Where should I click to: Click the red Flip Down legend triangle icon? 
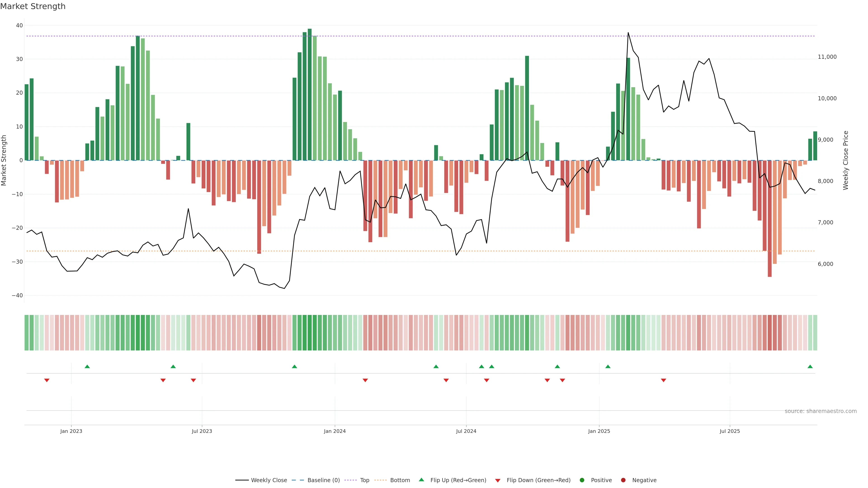(x=498, y=480)
